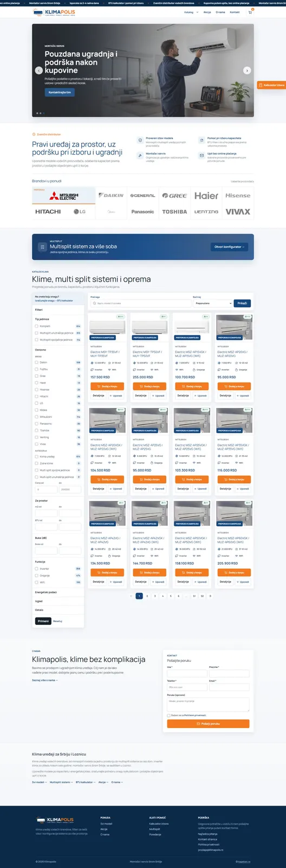Select the LG brand logo

[80, 212]
